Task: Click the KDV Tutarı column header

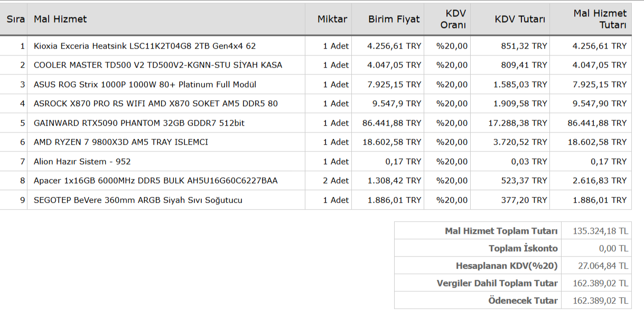Action: pyautogui.click(x=519, y=20)
